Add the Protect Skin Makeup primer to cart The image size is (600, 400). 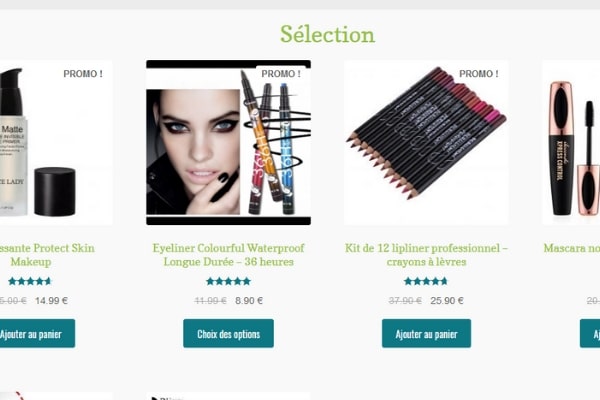[37, 333]
